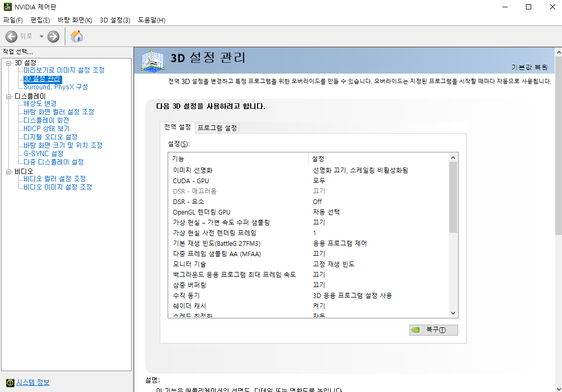Open 바탕 화면 크기 및 위치 조정
The image size is (562, 392).
point(63,145)
